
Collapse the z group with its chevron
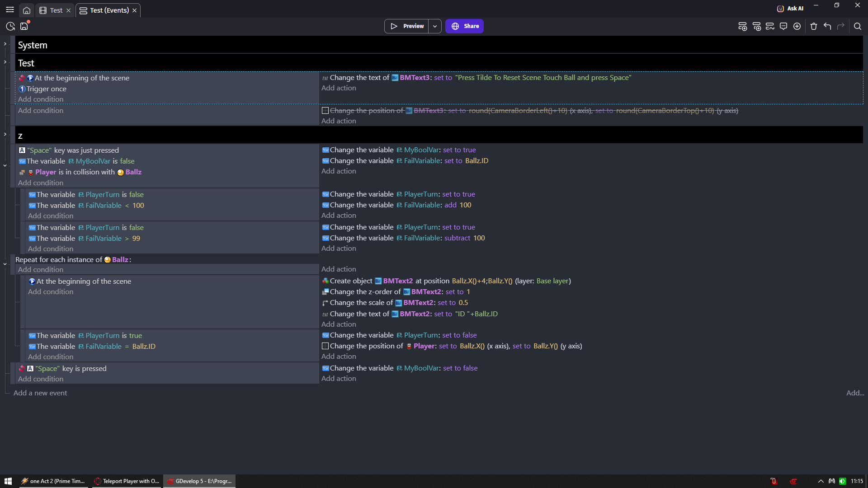pyautogui.click(x=5, y=134)
